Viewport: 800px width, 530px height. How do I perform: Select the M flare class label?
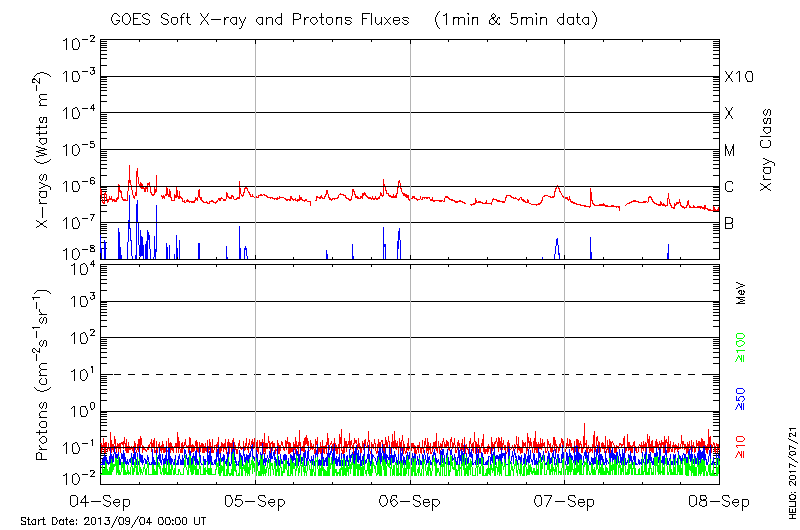(730, 151)
